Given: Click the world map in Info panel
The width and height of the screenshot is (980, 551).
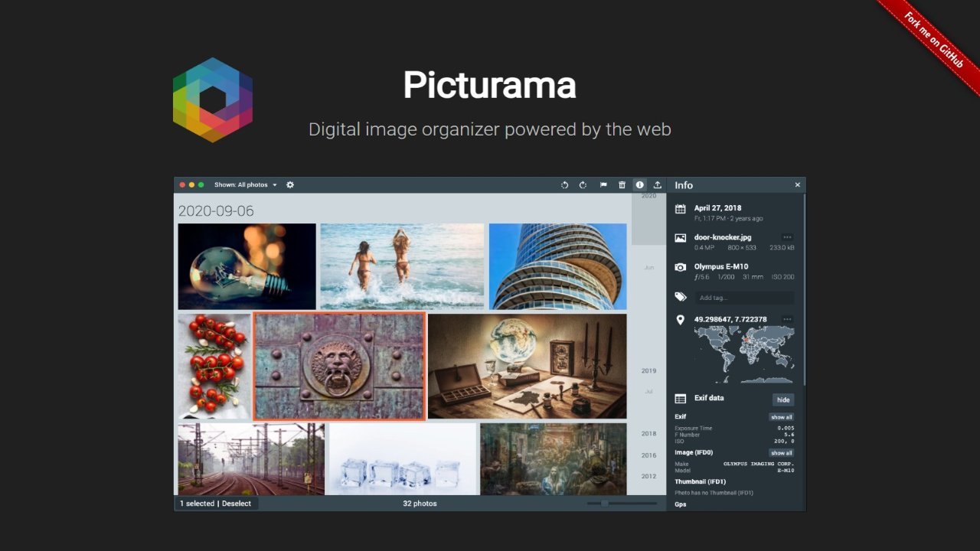Looking at the screenshot, I should point(744,354).
